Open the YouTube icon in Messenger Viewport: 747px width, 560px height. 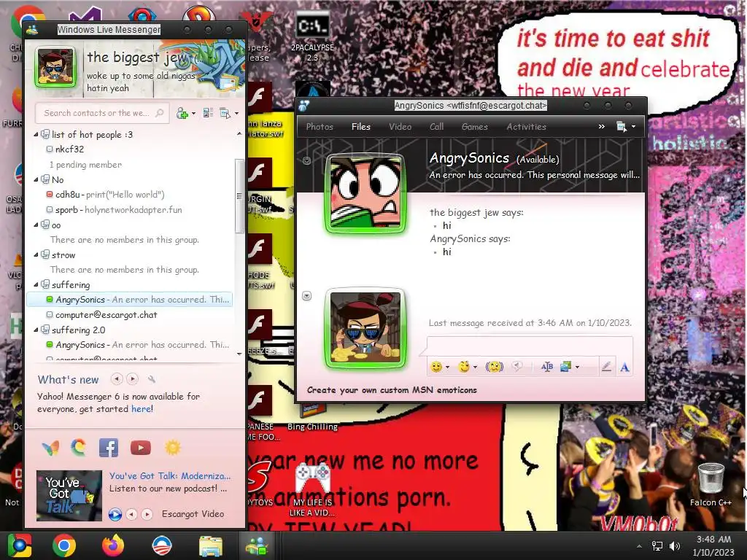(x=141, y=448)
